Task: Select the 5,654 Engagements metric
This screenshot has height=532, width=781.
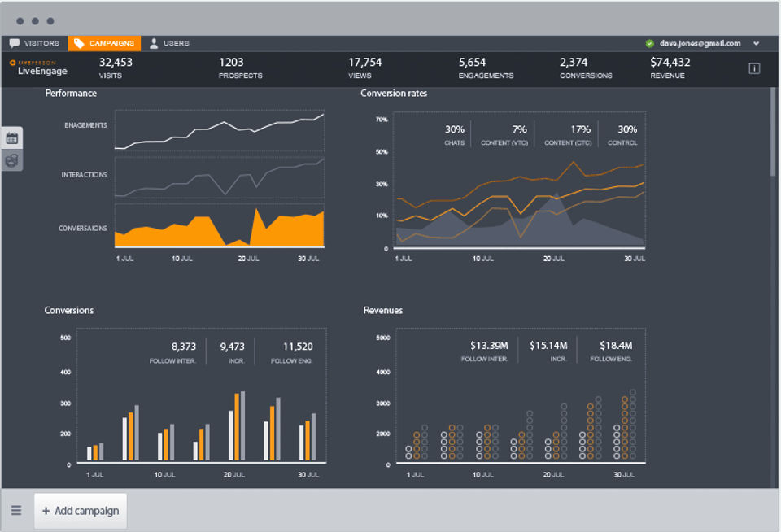Action: [x=486, y=68]
